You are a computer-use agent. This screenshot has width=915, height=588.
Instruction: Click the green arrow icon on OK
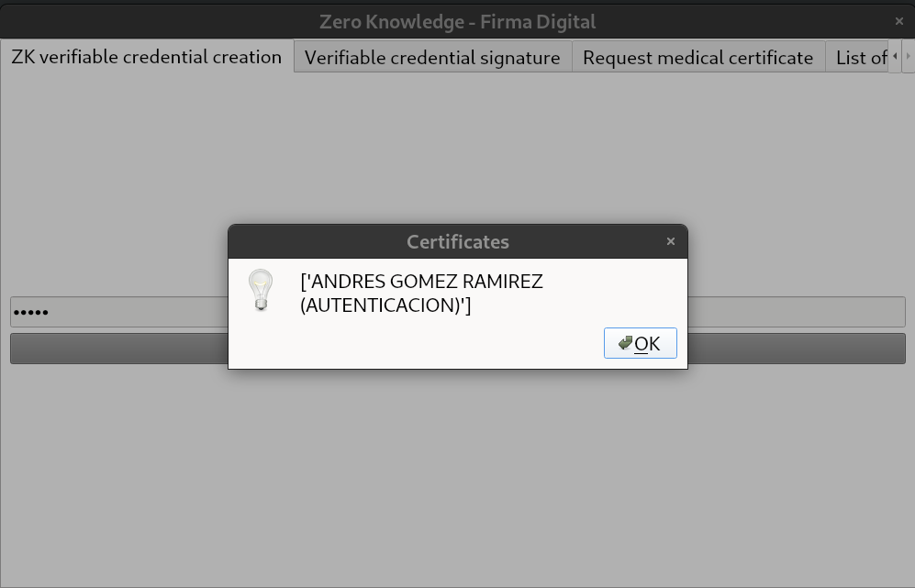click(x=625, y=343)
